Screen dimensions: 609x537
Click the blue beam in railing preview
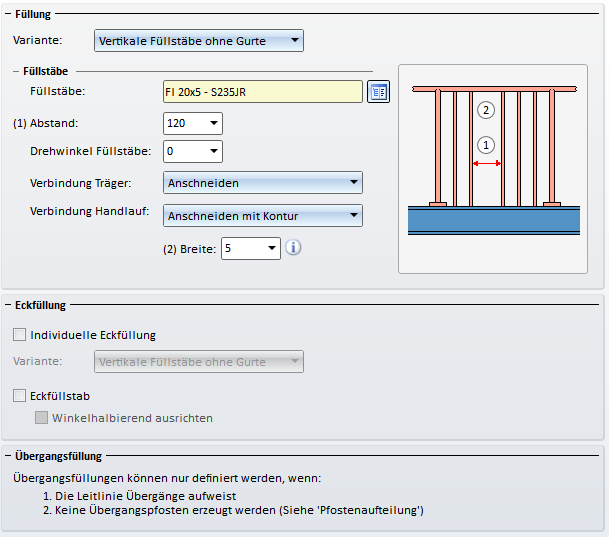(x=493, y=221)
